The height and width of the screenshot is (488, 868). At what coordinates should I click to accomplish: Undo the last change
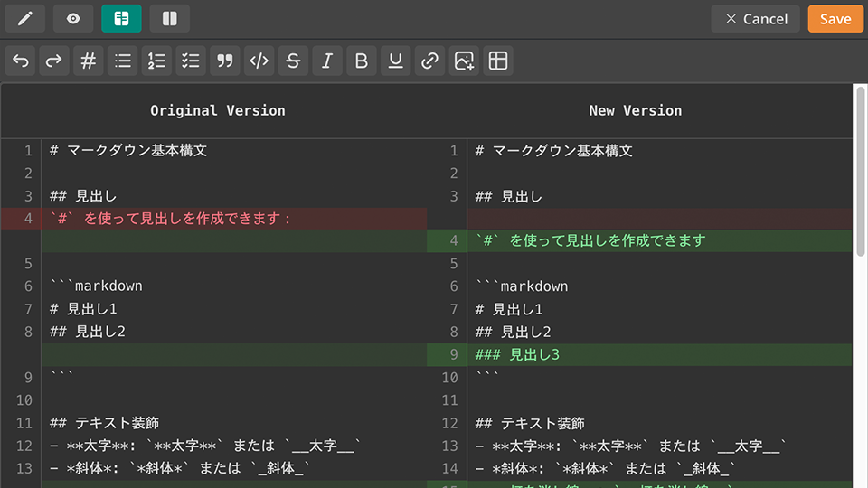point(21,61)
